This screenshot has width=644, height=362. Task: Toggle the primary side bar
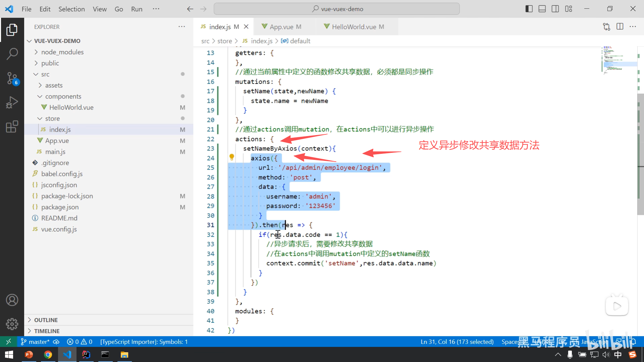click(x=529, y=9)
